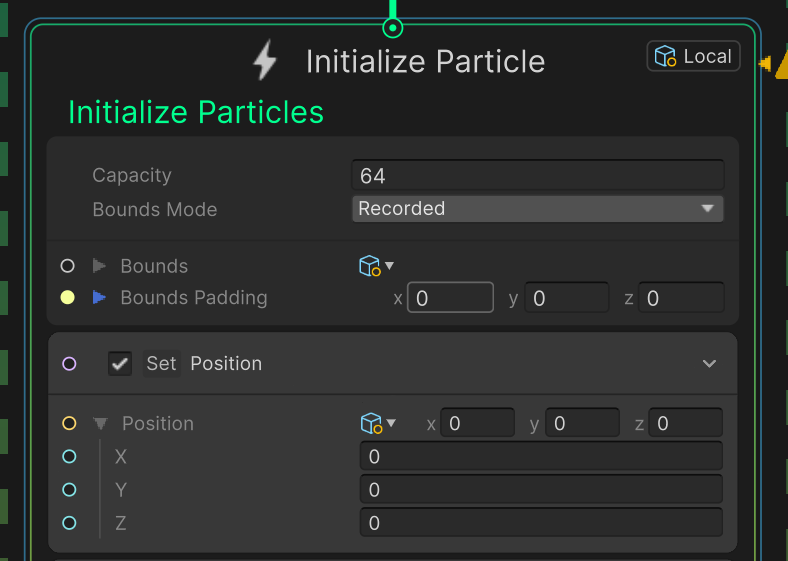Screen dimensions: 788x561
Task: Open the Bounds Mode Recorded dropdown
Action: (538, 209)
